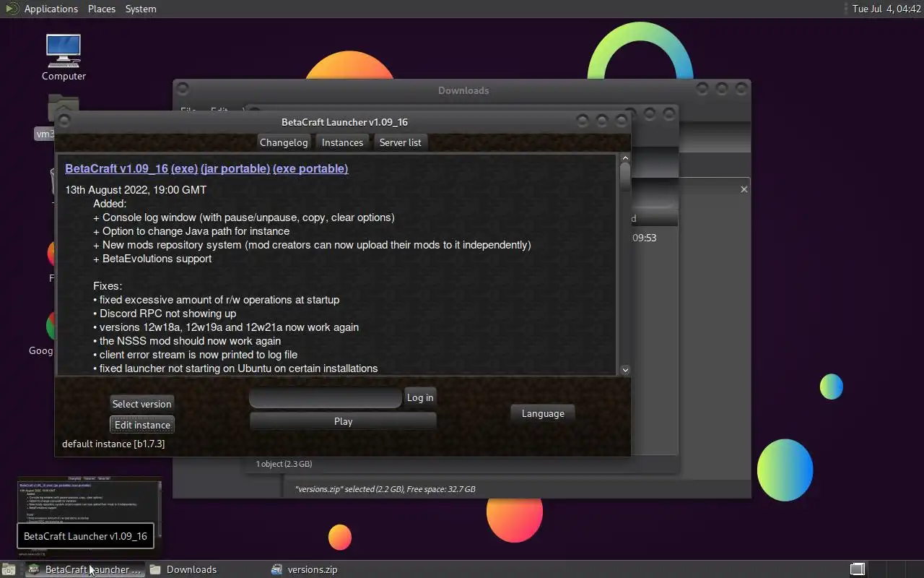Open BetaCraft Launcher window menu button
Image resolution: width=924 pixels, height=578 pixels.
click(64, 121)
